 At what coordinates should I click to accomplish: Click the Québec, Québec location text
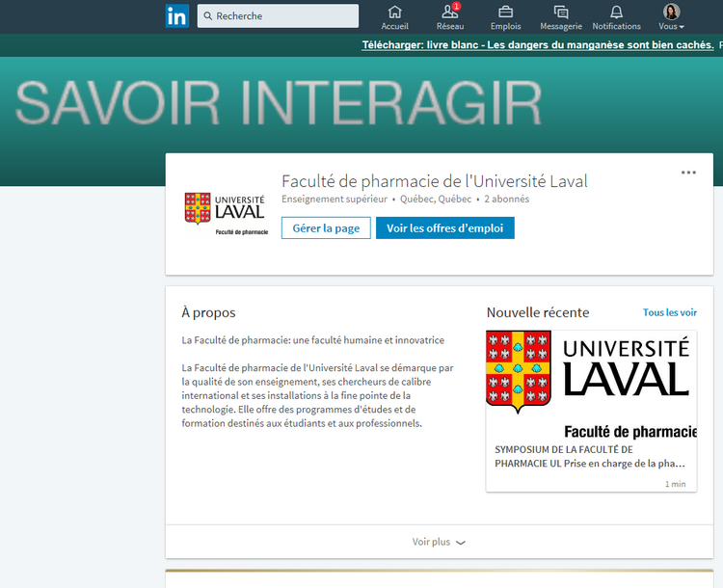[x=436, y=200]
